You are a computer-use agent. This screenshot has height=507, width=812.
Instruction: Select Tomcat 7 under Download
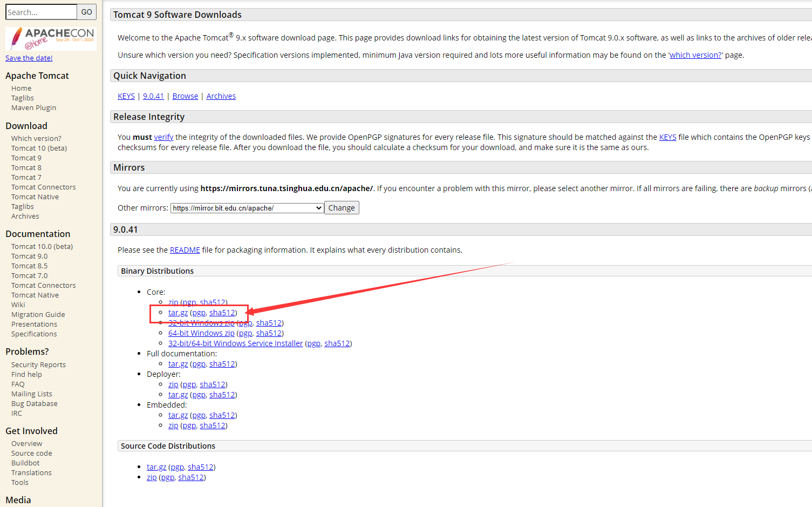26,177
